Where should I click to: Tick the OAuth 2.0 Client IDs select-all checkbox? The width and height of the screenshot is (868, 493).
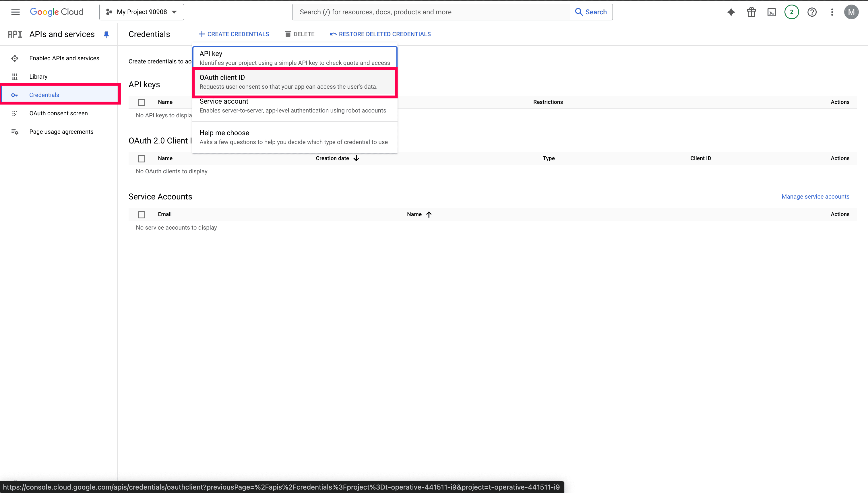142,158
